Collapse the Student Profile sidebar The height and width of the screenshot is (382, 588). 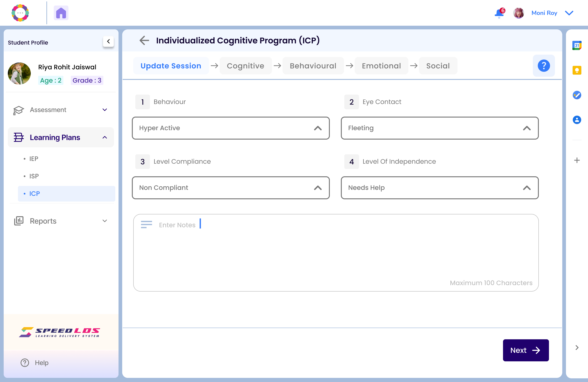coord(108,42)
